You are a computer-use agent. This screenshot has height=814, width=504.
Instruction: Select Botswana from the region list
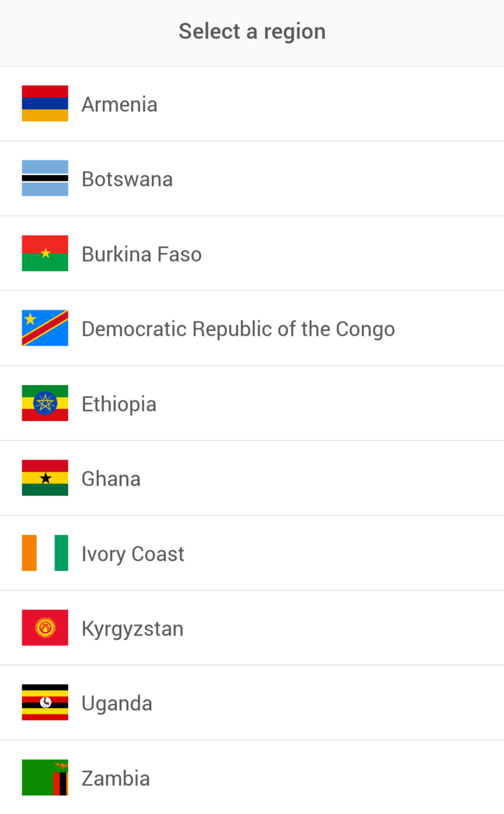coord(127,179)
